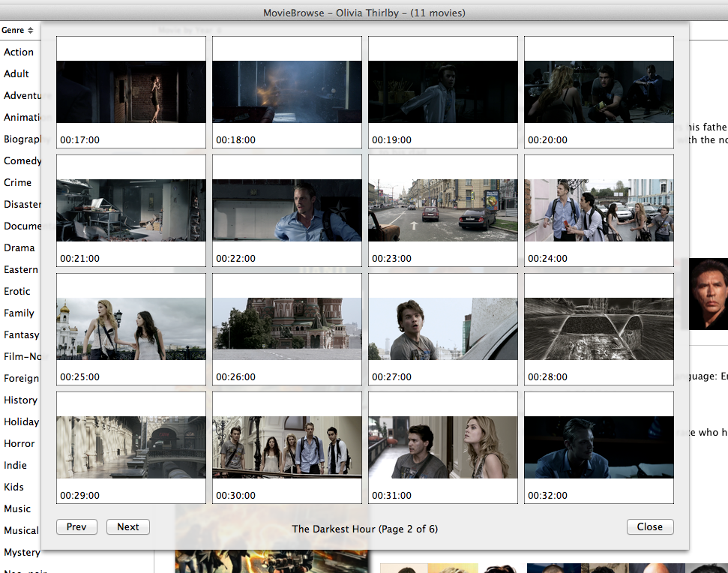Open the 00:25:00 two women thumbnail
Image resolution: width=728 pixels, height=573 pixels.
tap(131, 328)
